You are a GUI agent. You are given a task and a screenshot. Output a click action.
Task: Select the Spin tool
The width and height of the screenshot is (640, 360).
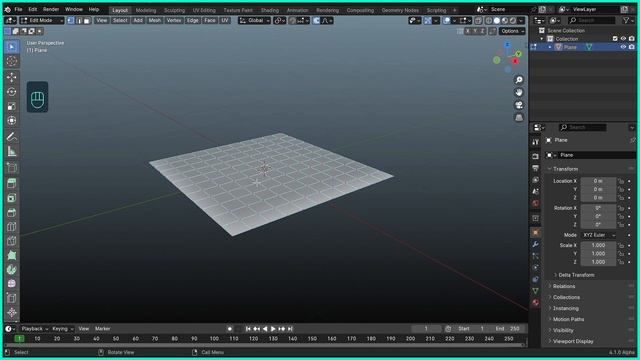(x=12, y=270)
